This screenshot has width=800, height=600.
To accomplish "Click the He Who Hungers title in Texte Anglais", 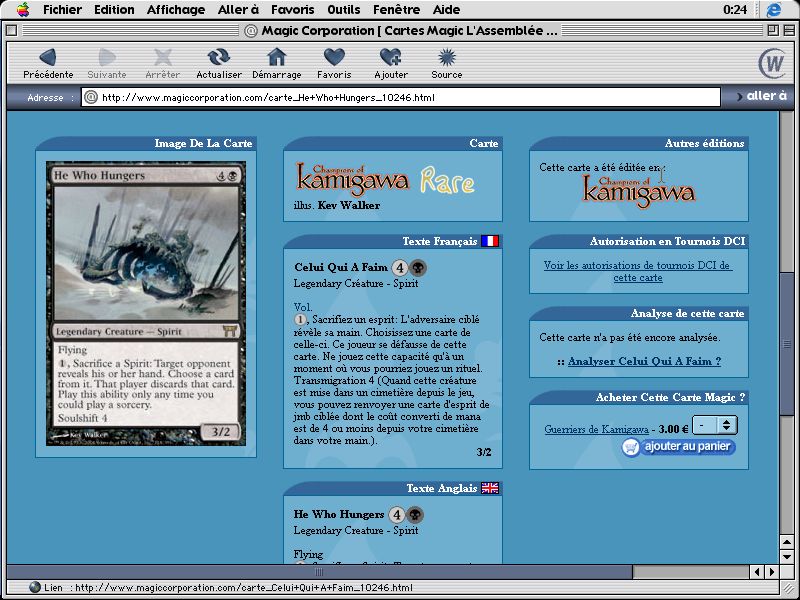I will (339, 514).
